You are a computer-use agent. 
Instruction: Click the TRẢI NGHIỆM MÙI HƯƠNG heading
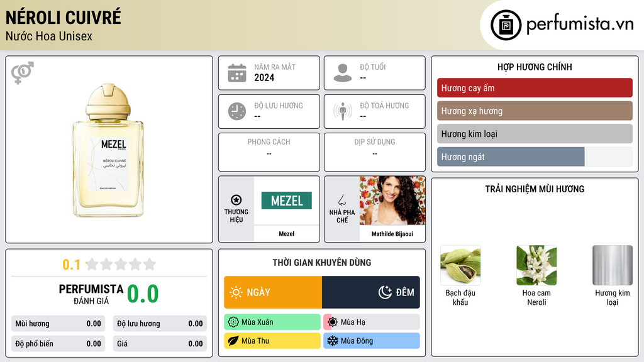(535, 189)
